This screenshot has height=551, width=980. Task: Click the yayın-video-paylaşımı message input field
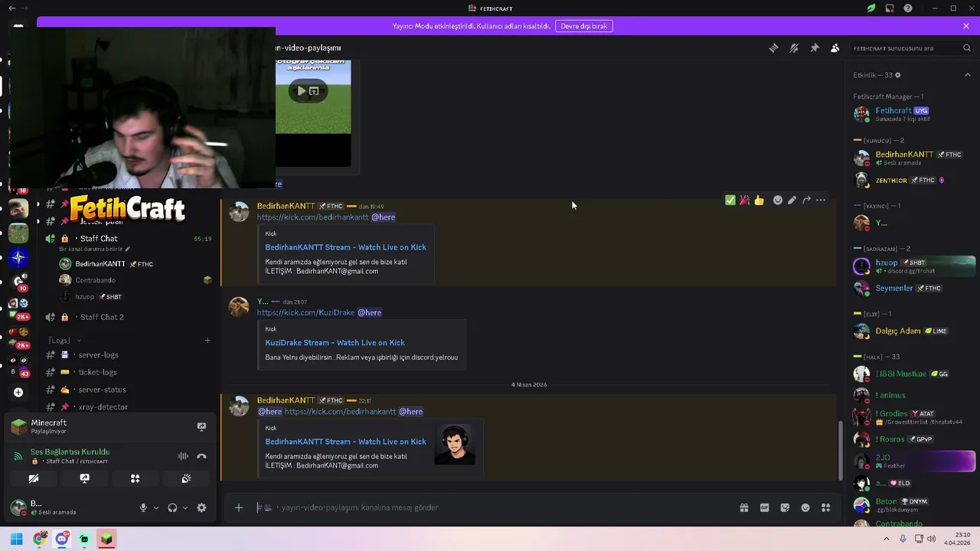pyautogui.click(x=490, y=507)
